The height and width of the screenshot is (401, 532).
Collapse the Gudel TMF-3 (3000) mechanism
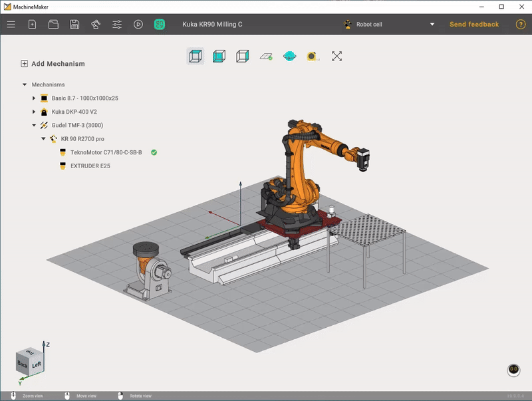(x=35, y=125)
